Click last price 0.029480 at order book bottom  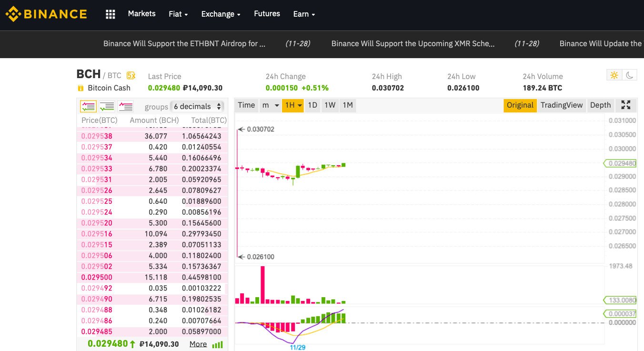[x=108, y=343]
